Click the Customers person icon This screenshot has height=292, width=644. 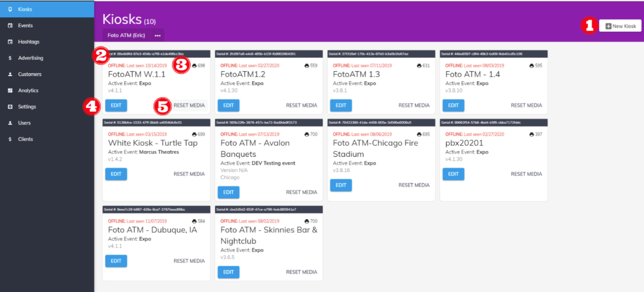[10, 74]
